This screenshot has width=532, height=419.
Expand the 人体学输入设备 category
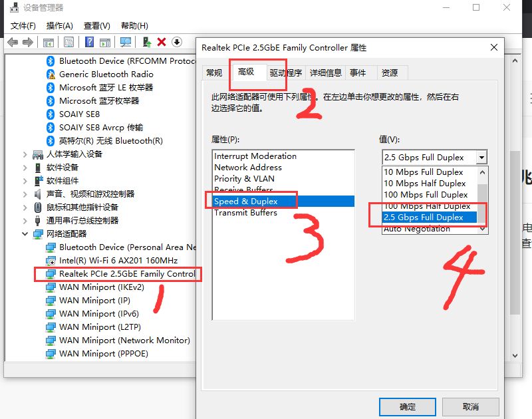point(26,154)
